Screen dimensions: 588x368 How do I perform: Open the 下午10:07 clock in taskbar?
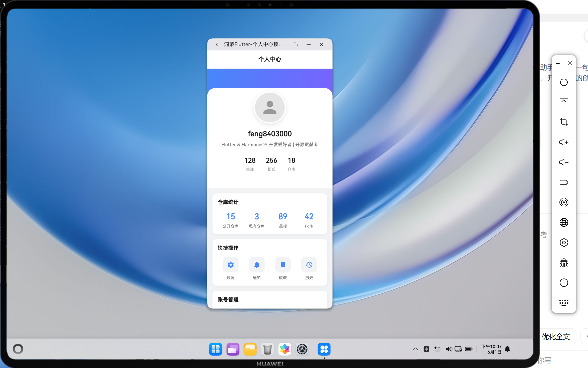pos(491,349)
